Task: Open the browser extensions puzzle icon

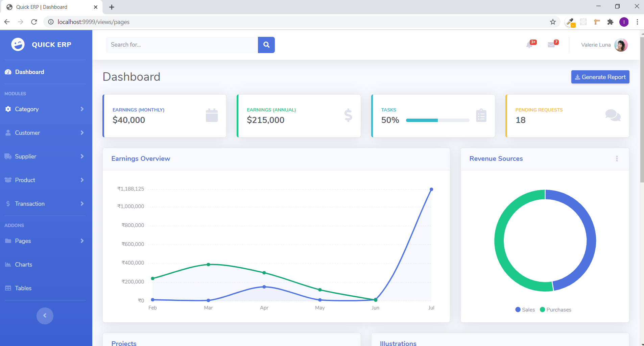Action: click(x=610, y=22)
